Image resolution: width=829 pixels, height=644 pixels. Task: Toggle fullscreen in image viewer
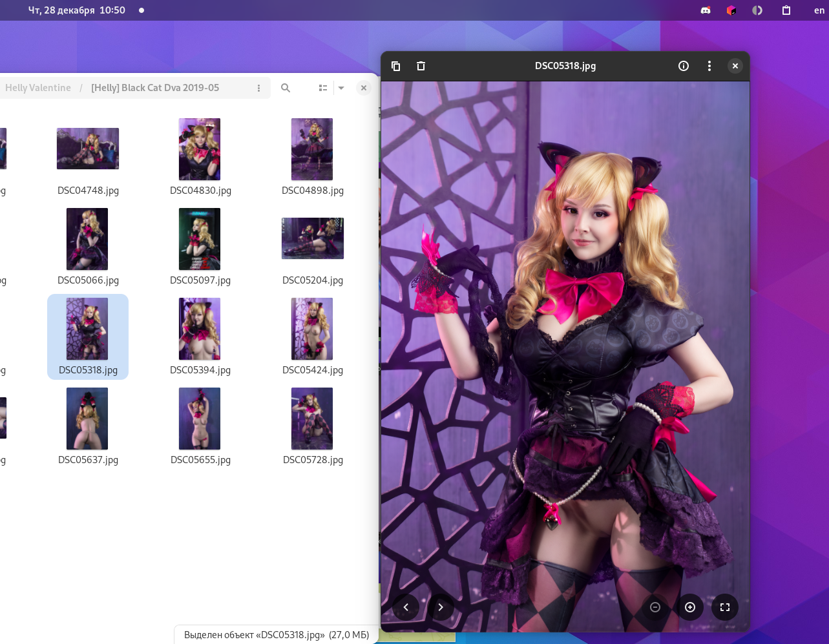[725, 607]
